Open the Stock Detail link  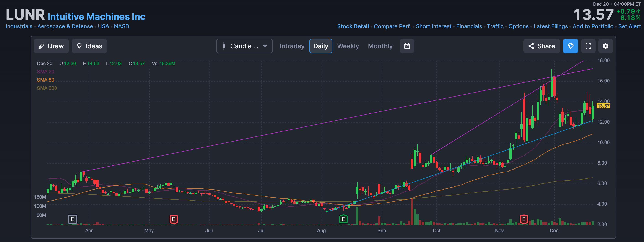(x=353, y=26)
